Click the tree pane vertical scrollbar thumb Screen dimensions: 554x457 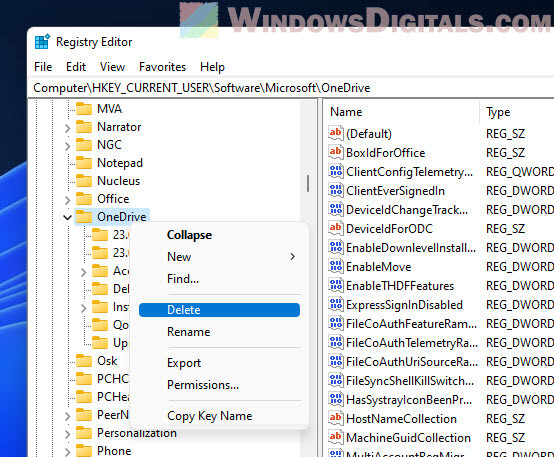308,183
